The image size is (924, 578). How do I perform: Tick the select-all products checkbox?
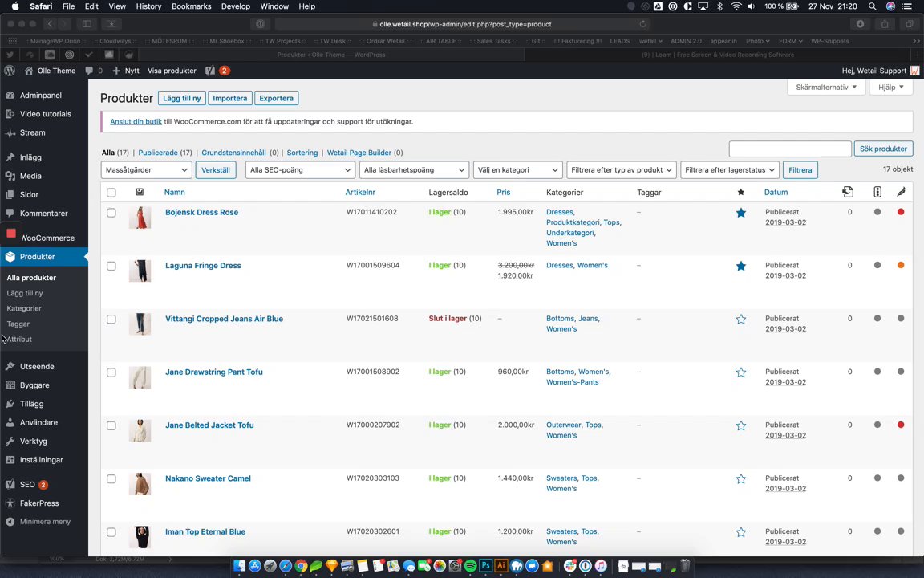coord(111,193)
